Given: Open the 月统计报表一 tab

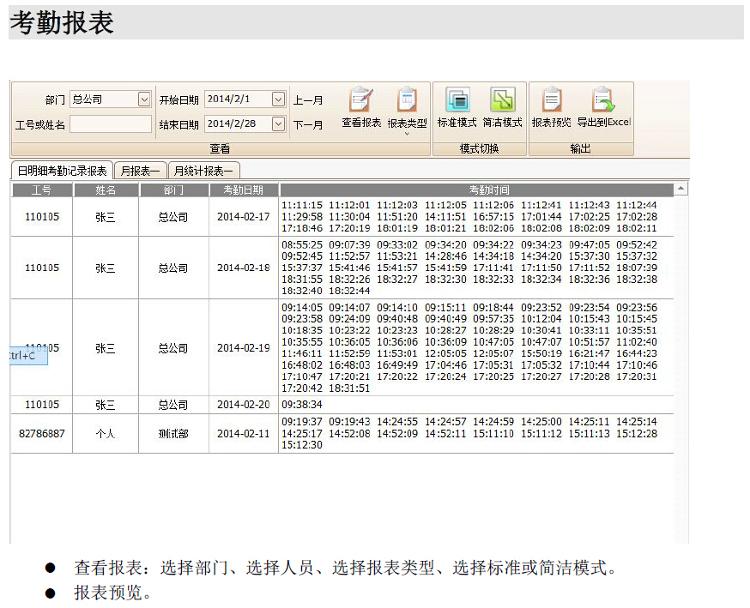Looking at the screenshot, I should click(204, 171).
